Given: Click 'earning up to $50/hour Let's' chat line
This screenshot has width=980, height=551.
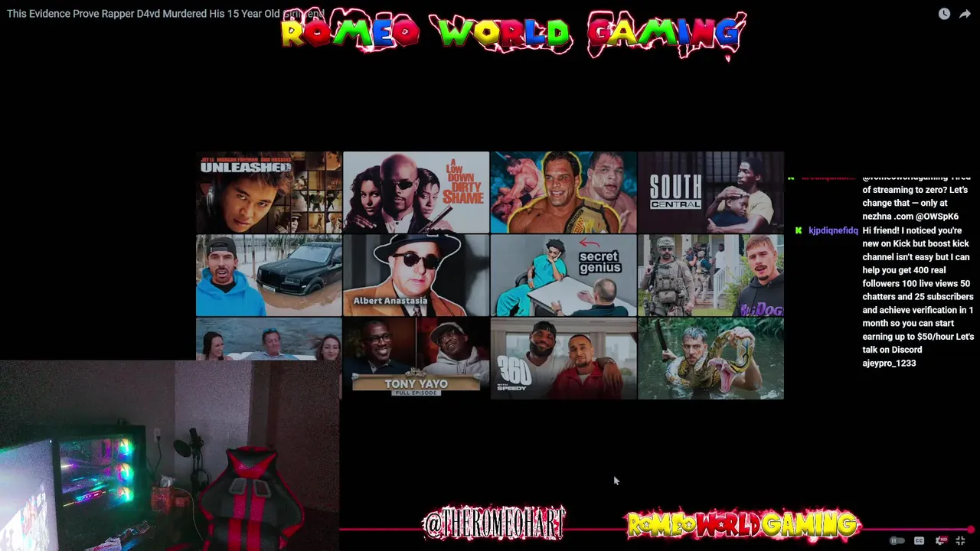Looking at the screenshot, I should pyautogui.click(x=918, y=337).
